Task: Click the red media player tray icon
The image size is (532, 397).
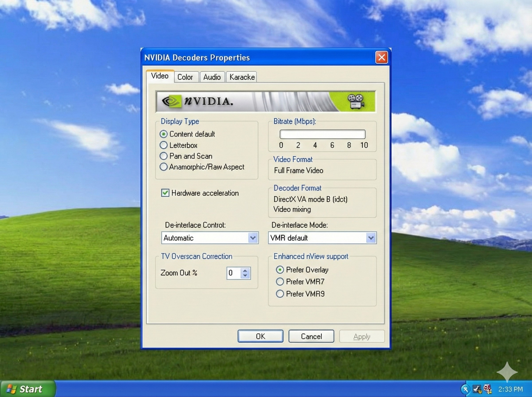Action: (488, 389)
